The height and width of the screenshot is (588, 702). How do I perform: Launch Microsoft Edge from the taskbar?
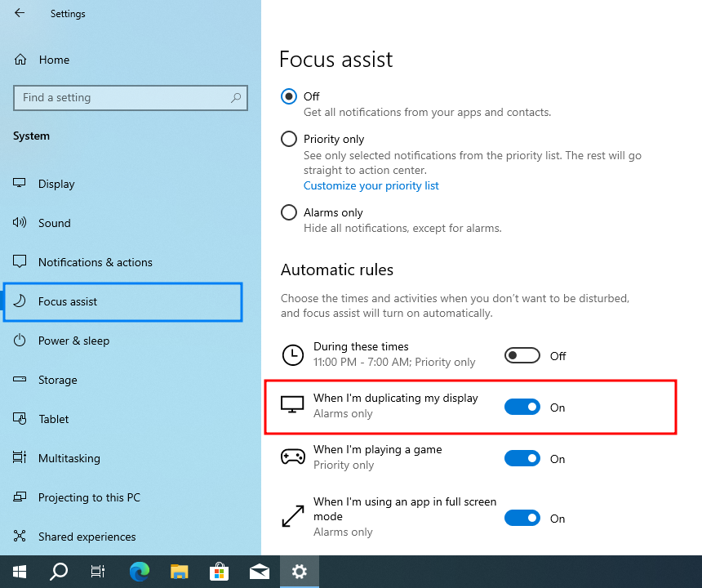[x=140, y=572]
